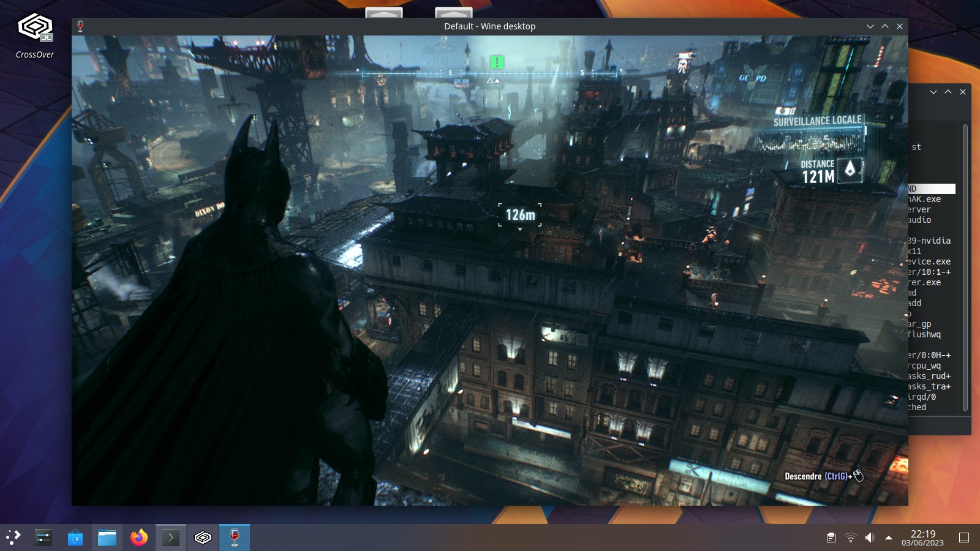Click the green exclamation objective marker
The height and width of the screenshot is (551, 980).
(497, 62)
